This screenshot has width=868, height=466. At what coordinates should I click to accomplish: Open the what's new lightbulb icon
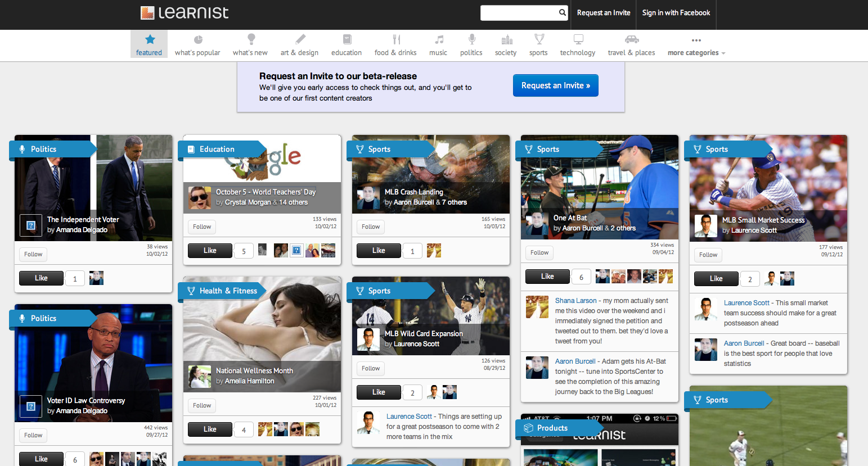click(251, 39)
